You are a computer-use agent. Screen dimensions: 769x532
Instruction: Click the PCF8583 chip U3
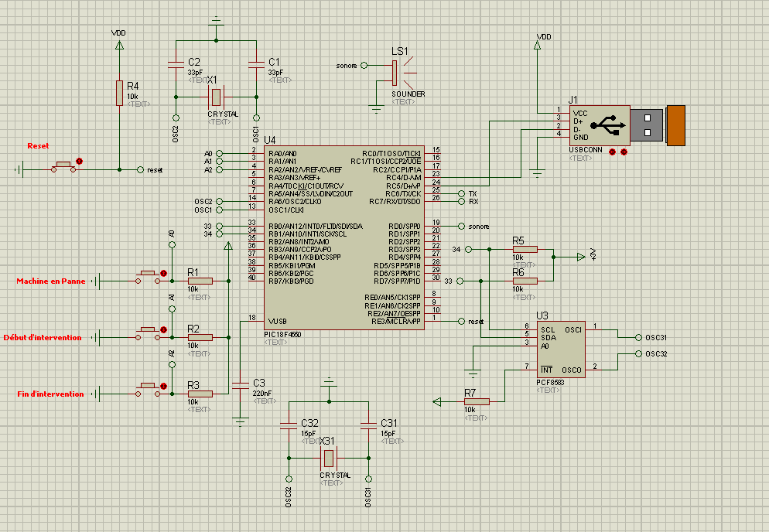561,350
